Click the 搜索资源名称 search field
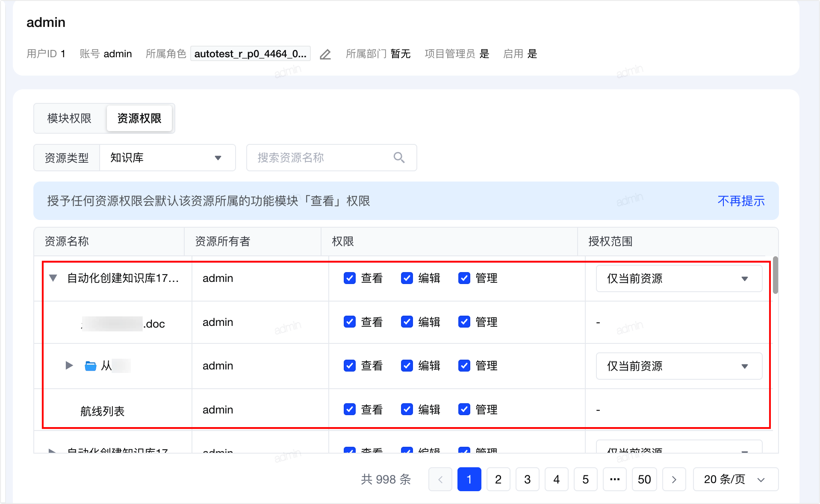Viewport: 820px width, 504px height. click(x=331, y=158)
